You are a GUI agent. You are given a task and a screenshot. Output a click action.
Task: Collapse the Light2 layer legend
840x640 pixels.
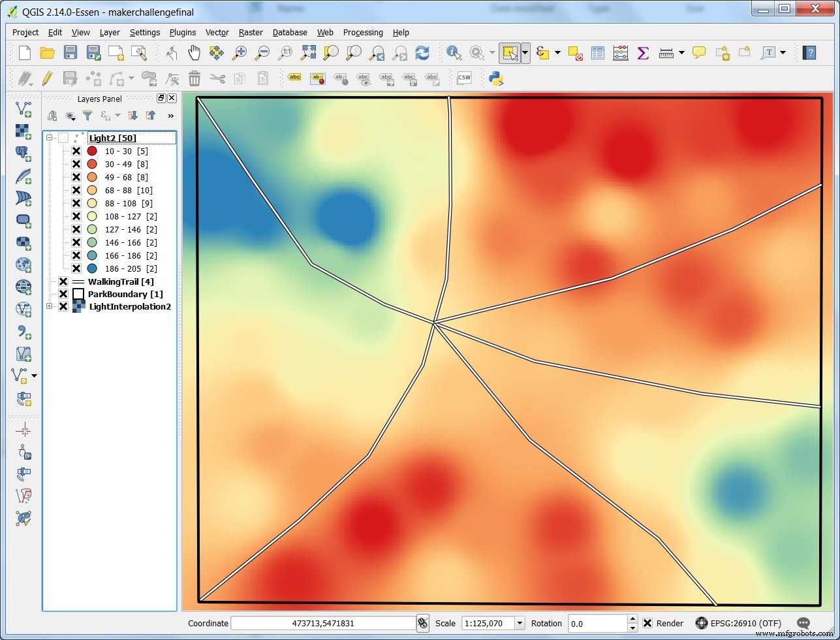50,138
